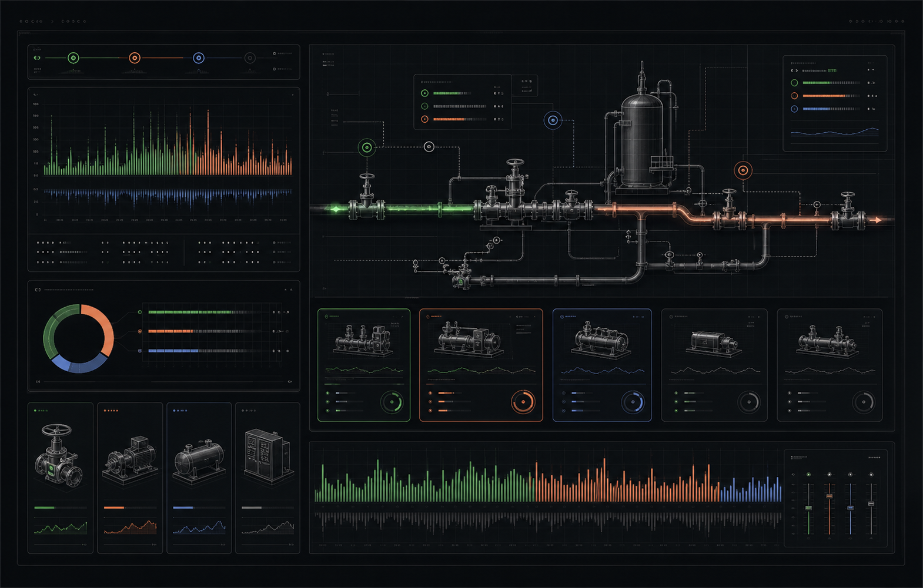The width and height of the screenshot is (923, 588).
Task: Select the handwheel valve on the green pipe inlet
Action: point(367,197)
